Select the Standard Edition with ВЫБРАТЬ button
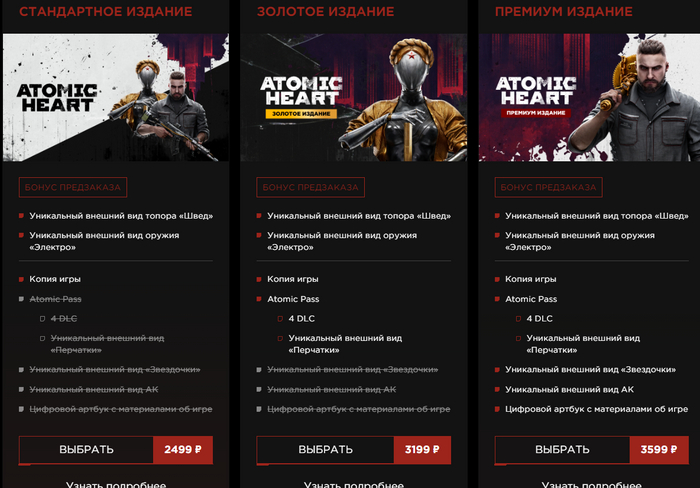The image size is (700, 488). pos(86,450)
